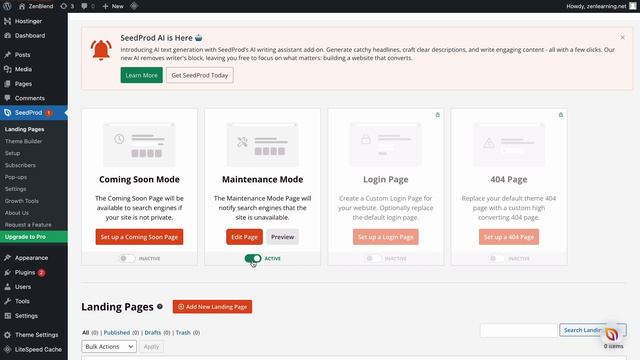Click the Learn More button
Image resolution: width=640 pixels, height=360 pixels.
141,75
